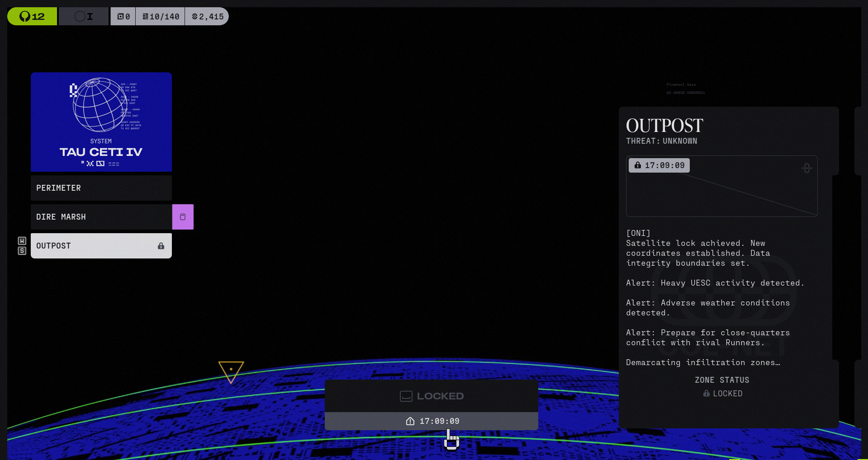Click the TAU CETI IV title text
The width and height of the screenshot is (868, 460).
point(101,152)
